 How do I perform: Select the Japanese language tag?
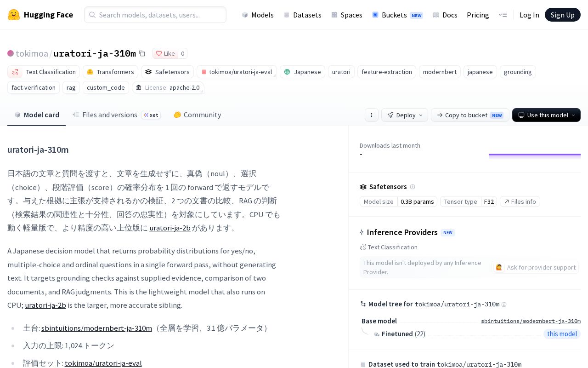(x=302, y=72)
